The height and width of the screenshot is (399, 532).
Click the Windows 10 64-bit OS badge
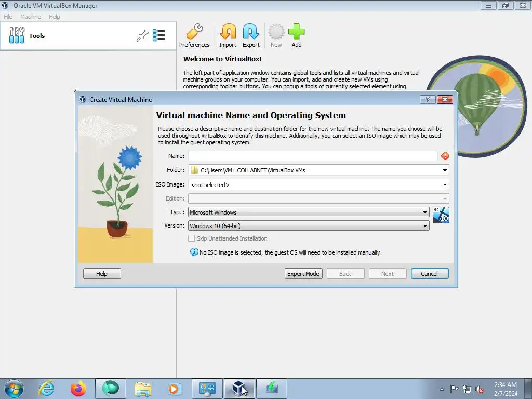coord(441,215)
